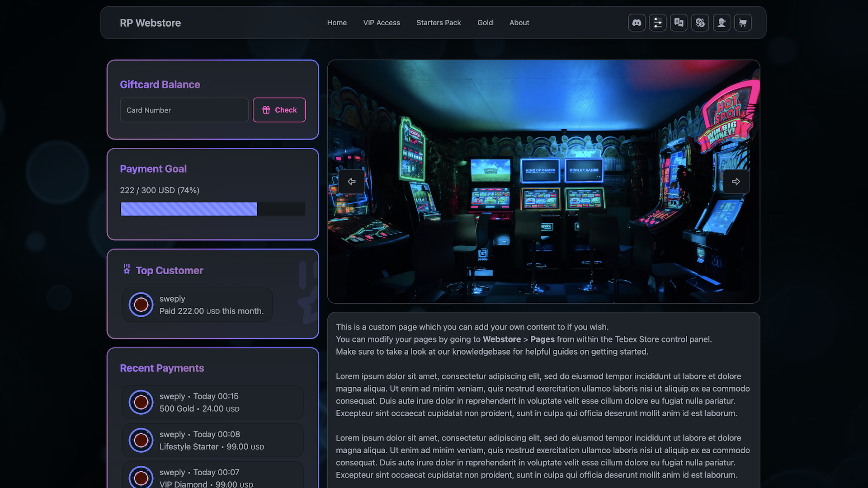Open the Home menu item
The height and width of the screenshot is (488, 868).
(337, 23)
